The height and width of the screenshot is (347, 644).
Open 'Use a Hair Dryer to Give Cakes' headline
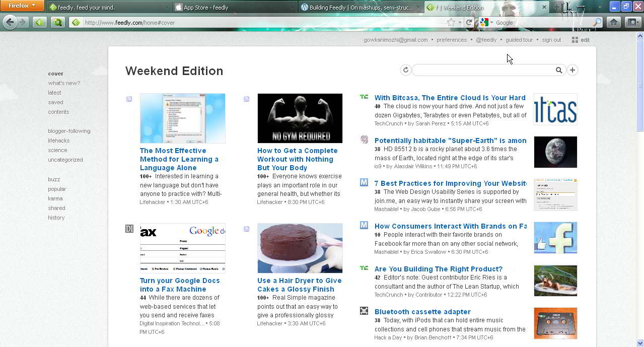(x=299, y=285)
